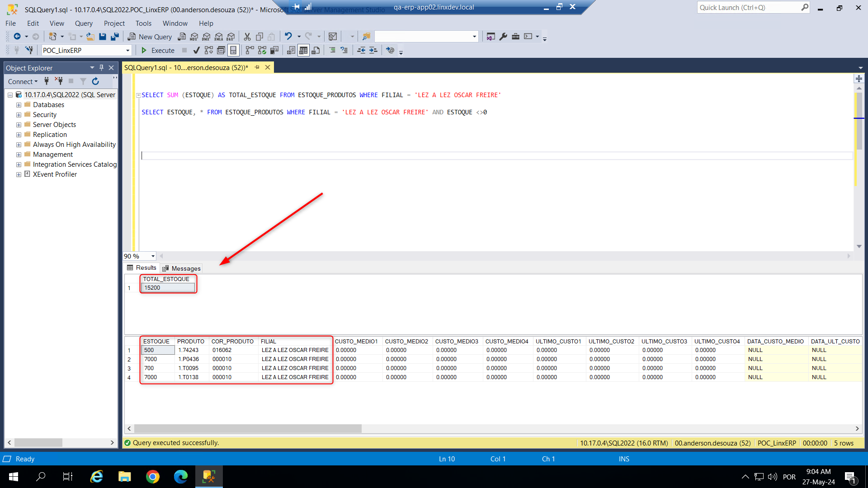The height and width of the screenshot is (488, 868).
Task: Click the Parse checkmark icon
Action: 196,50
